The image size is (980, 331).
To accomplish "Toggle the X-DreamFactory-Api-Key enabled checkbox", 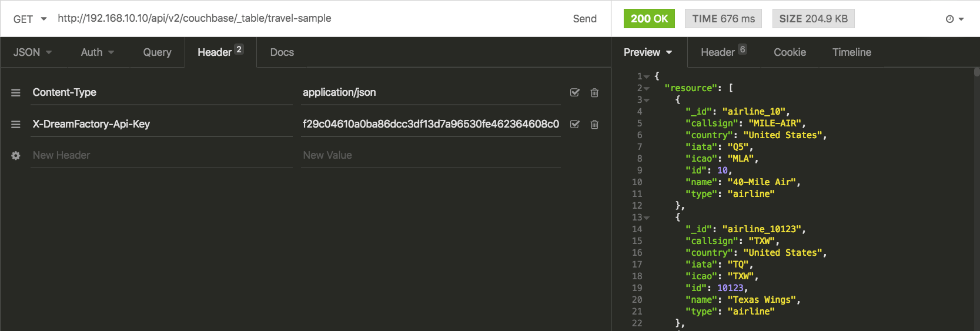I will 575,125.
